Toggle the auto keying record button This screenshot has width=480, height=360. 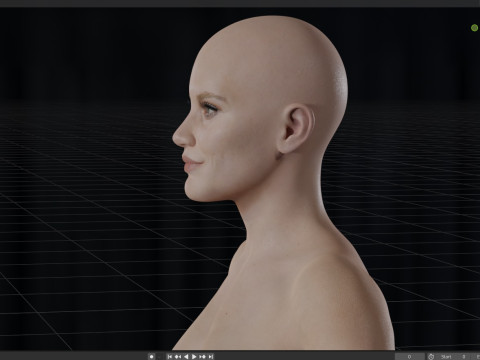pos(151,357)
